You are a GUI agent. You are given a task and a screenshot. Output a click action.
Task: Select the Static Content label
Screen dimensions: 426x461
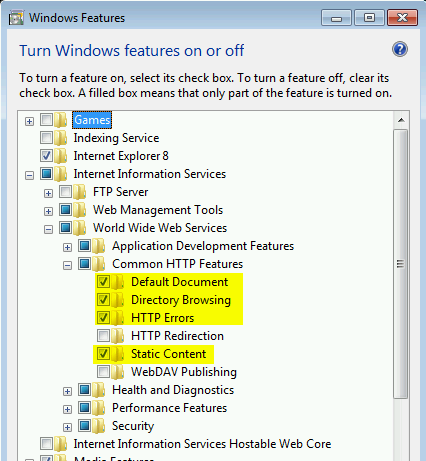[169, 354]
